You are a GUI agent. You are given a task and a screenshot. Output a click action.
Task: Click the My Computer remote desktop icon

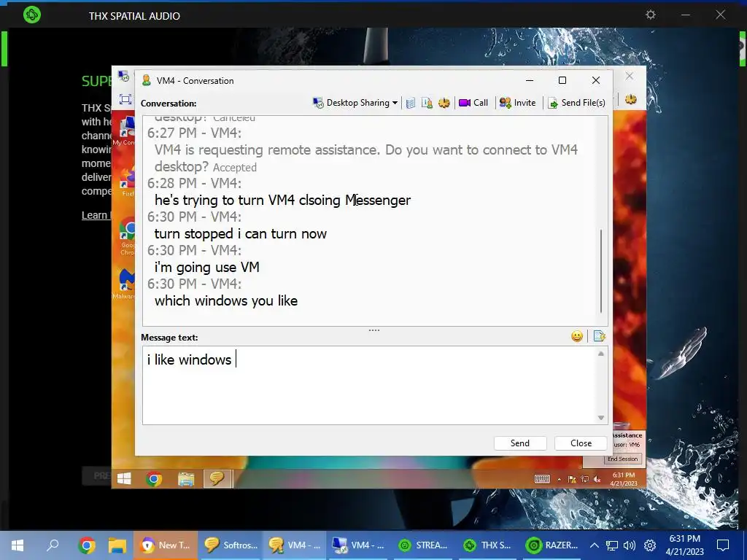tap(125, 131)
